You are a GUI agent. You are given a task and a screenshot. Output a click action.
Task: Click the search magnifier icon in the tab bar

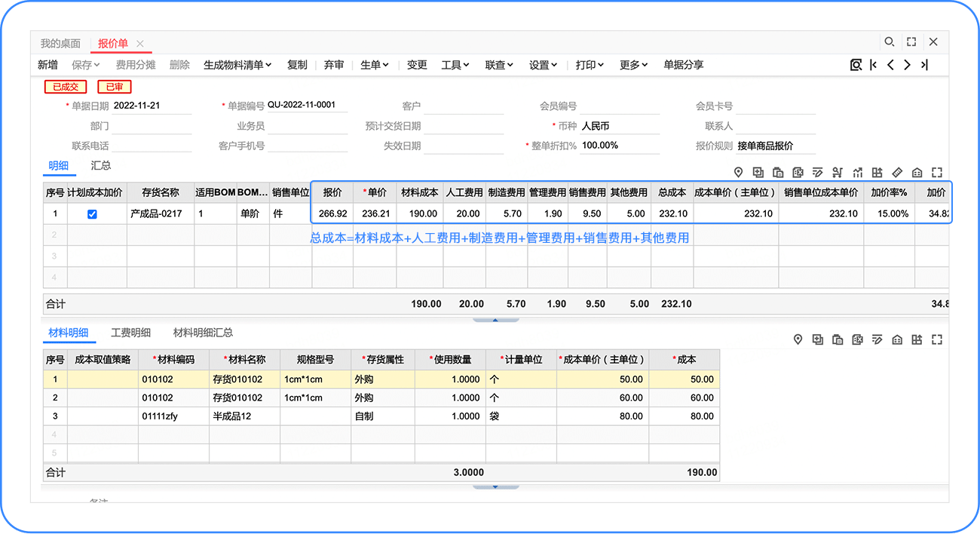(x=890, y=42)
